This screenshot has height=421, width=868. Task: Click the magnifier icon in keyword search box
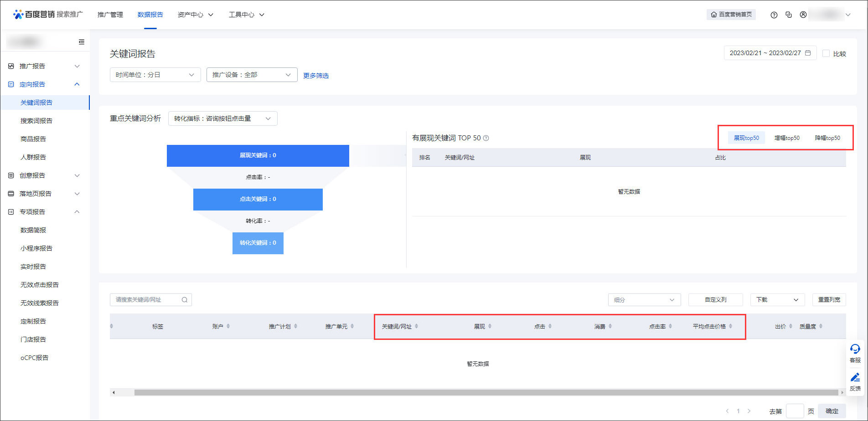click(x=184, y=299)
